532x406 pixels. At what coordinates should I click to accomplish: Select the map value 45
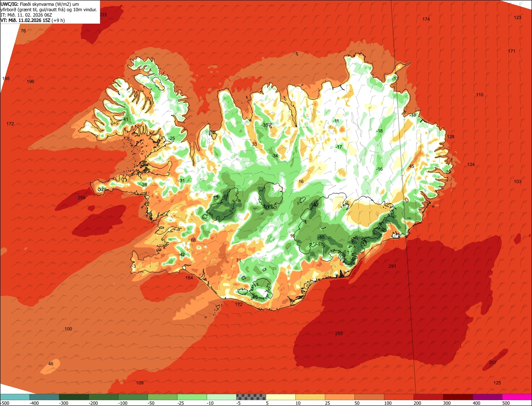411,166
